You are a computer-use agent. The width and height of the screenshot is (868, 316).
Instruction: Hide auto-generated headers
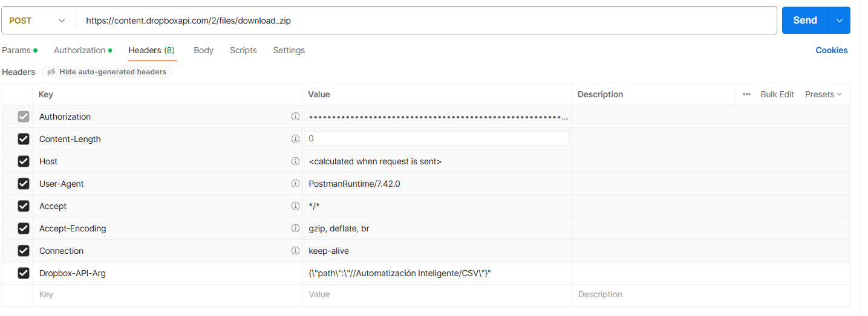coord(107,72)
